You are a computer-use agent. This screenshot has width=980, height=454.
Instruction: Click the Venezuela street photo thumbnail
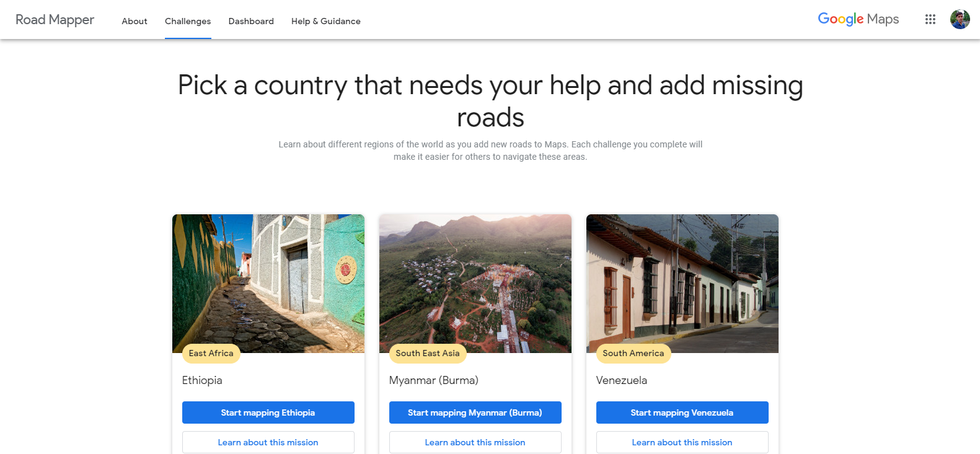pyautogui.click(x=682, y=284)
